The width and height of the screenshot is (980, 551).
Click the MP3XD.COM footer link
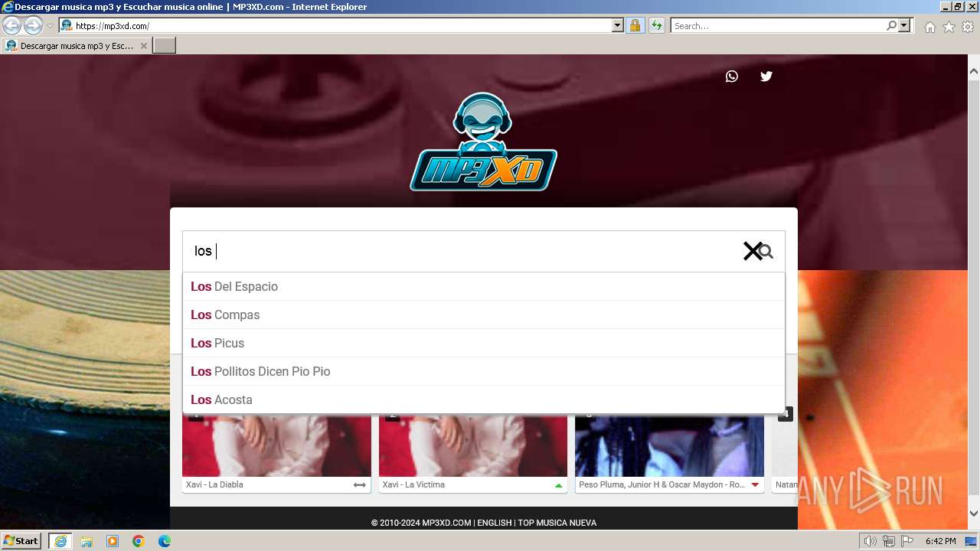[x=446, y=523]
